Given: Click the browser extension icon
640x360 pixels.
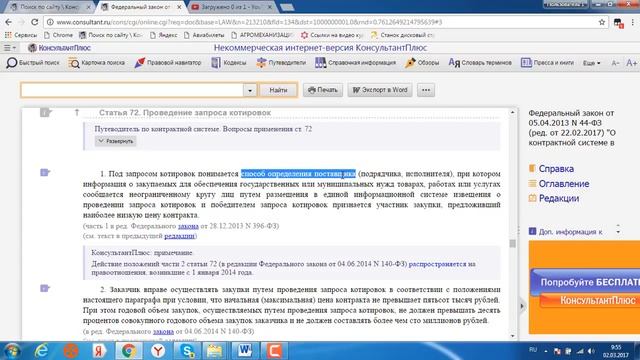Looking at the screenshot, I should 619,23.
